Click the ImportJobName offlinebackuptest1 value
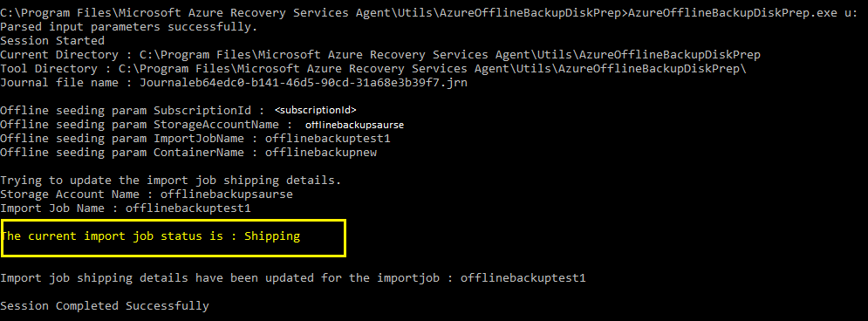 [328, 139]
